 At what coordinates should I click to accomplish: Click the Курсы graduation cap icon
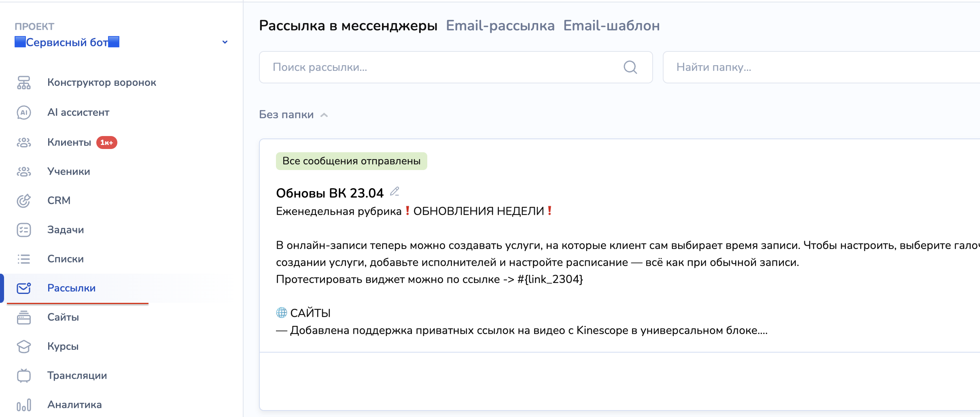(x=24, y=347)
